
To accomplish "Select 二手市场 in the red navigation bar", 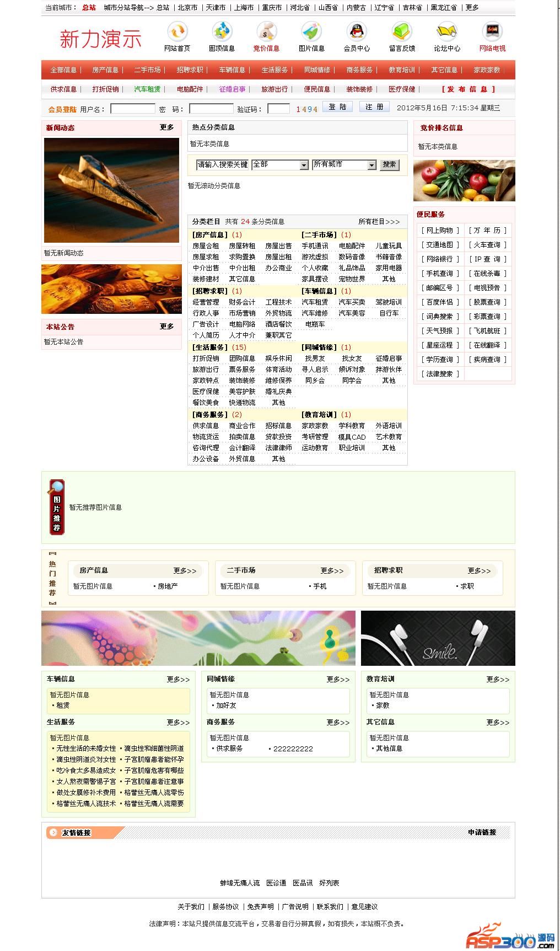I will pos(147,70).
